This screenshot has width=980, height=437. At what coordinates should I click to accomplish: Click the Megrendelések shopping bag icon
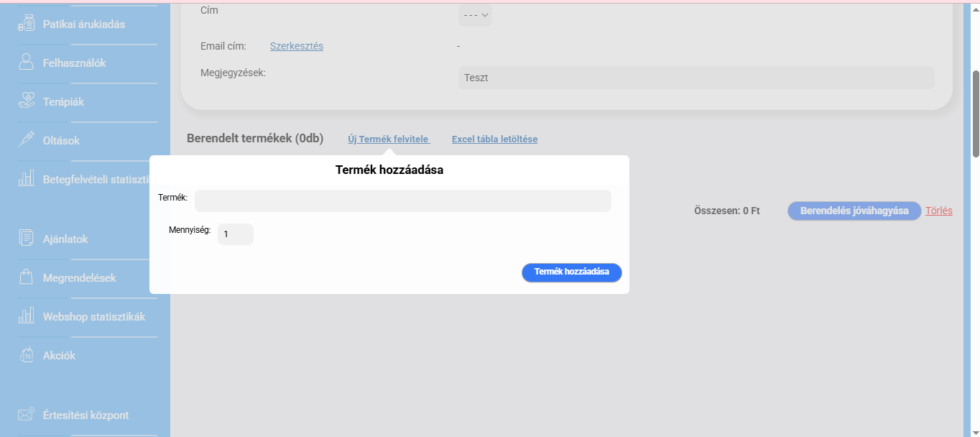tap(26, 277)
